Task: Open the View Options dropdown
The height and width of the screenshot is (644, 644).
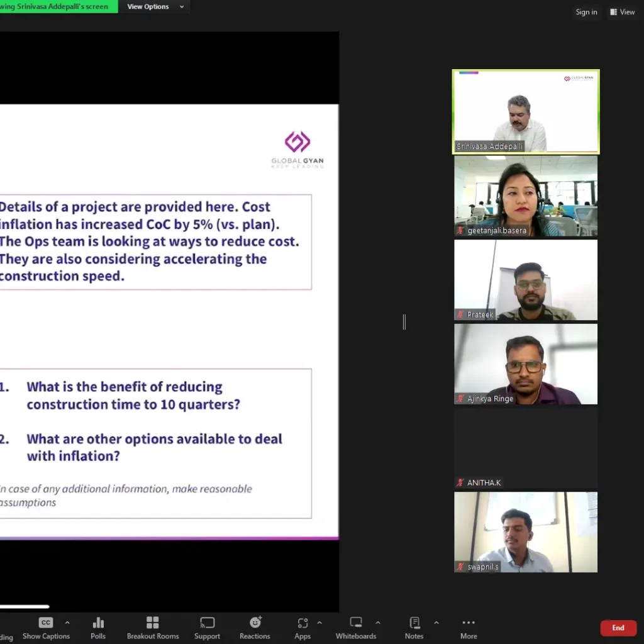Action: tap(155, 7)
